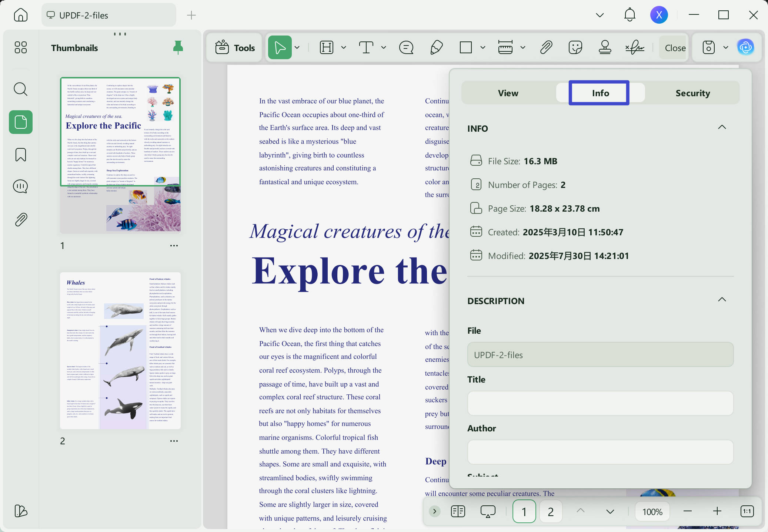Open the Stamp tool
This screenshot has width=768, height=532.
click(605, 47)
